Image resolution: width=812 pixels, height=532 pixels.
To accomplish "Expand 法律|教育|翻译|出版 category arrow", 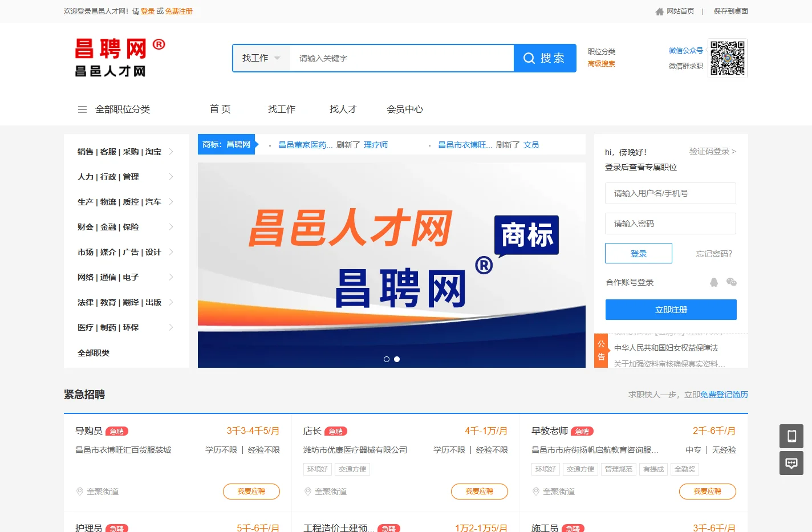I will pyautogui.click(x=171, y=302).
